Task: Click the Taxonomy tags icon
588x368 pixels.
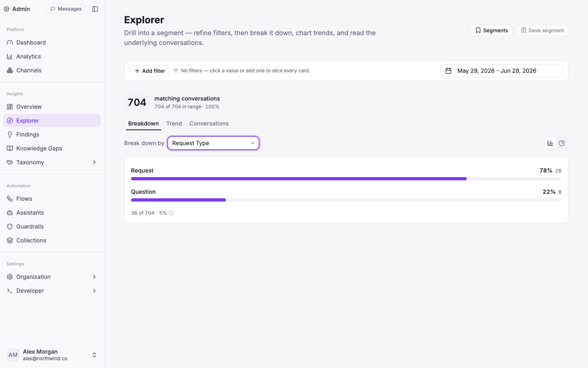Action: coord(10,162)
